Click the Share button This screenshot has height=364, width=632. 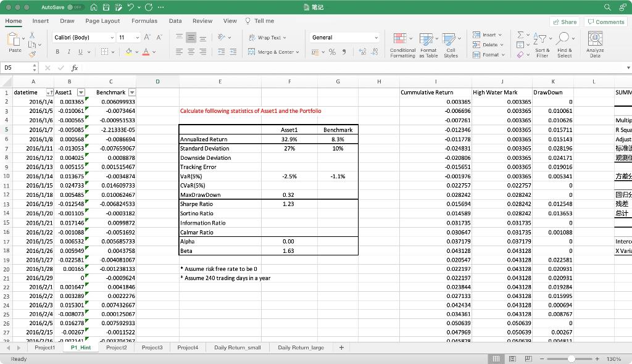(x=564, y=21)
